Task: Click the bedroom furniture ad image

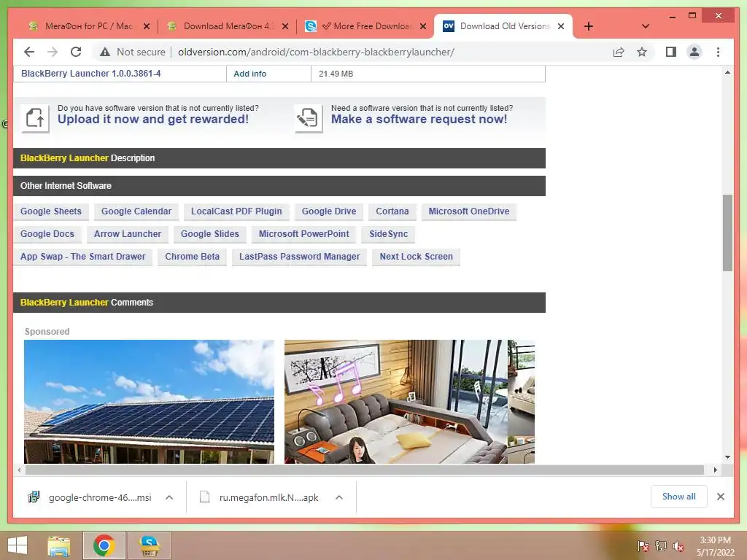Action: tap(409, 402)
